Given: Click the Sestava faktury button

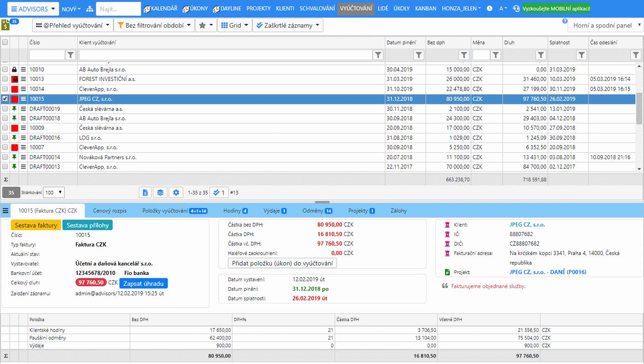Looking at the screenshot, I should pos(36,225).
